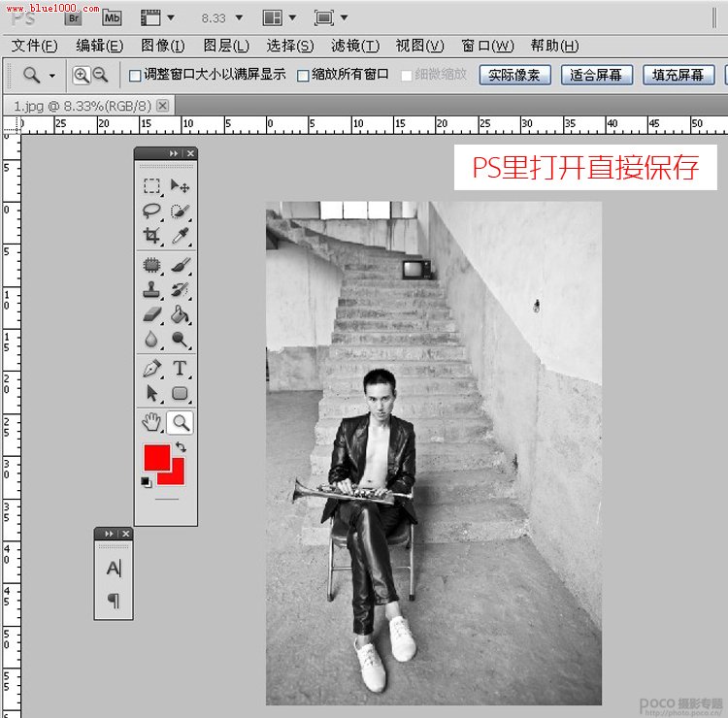Viewport: 728px width, 718px height.
Task: Enable resize windows to fit checkbox
Action: pyautogui.click(x=135, y=76)
